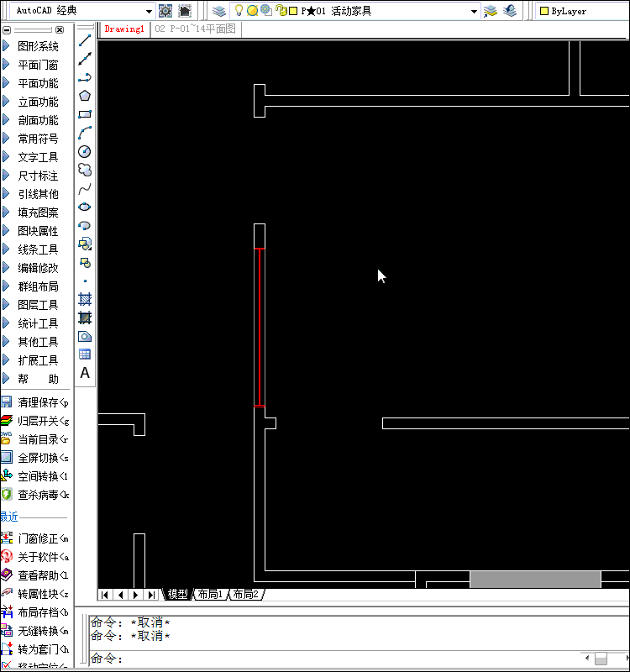Click the 清理保存 command
Image resolution: width=630 pixels, height=672 pixels.
click(34, 402)
